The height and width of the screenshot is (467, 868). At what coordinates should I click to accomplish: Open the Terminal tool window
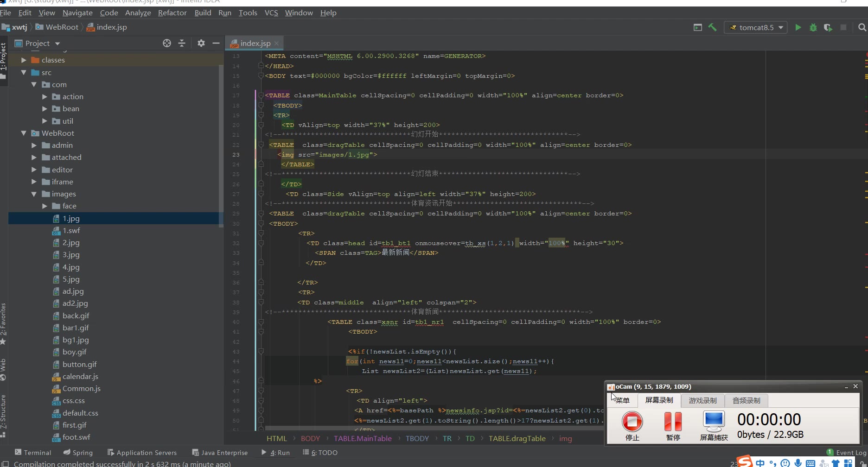(33, 453)
